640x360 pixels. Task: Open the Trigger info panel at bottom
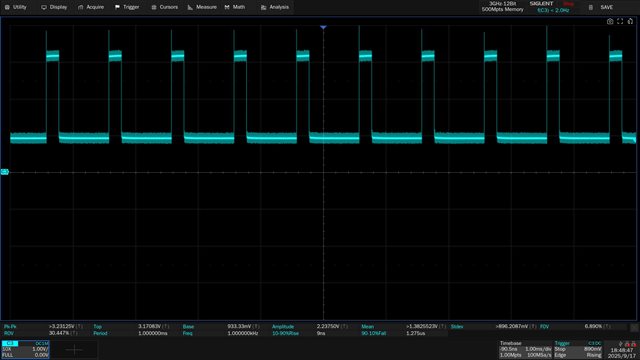tap(578, 350)
